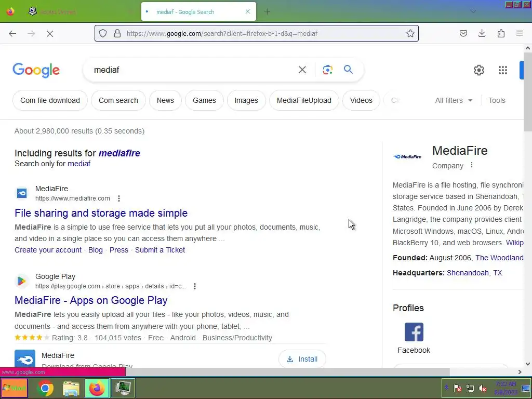Open the tracking protection shield icon
Screen dimensions: 532x399
coord(103,33)
